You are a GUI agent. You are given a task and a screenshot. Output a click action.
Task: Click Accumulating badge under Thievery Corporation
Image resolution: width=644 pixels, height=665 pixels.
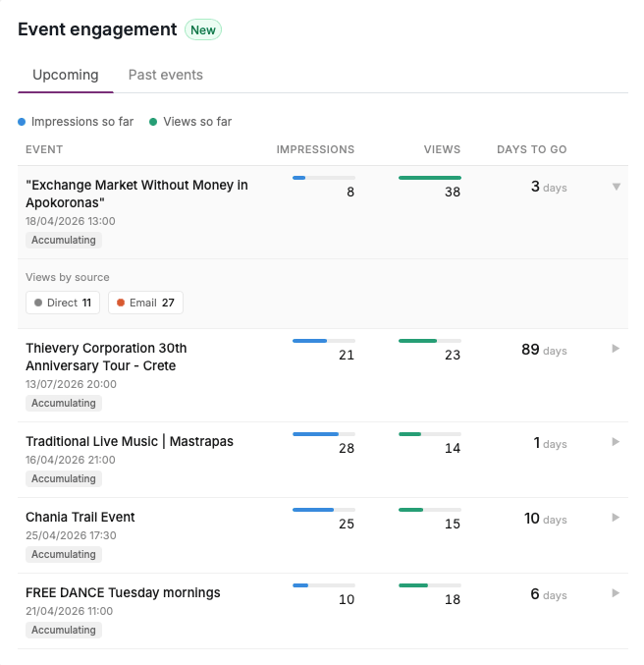tap(64, 403)
